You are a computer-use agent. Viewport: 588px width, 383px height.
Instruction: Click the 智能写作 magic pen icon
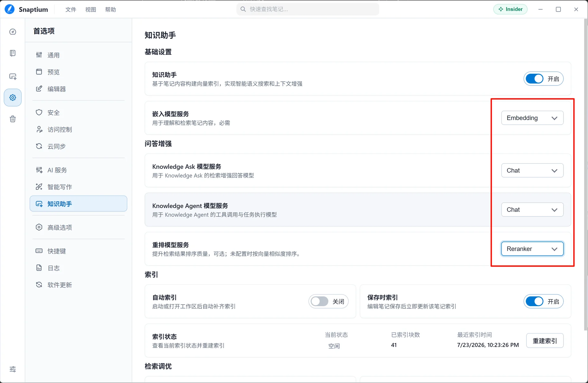point(39,186)
